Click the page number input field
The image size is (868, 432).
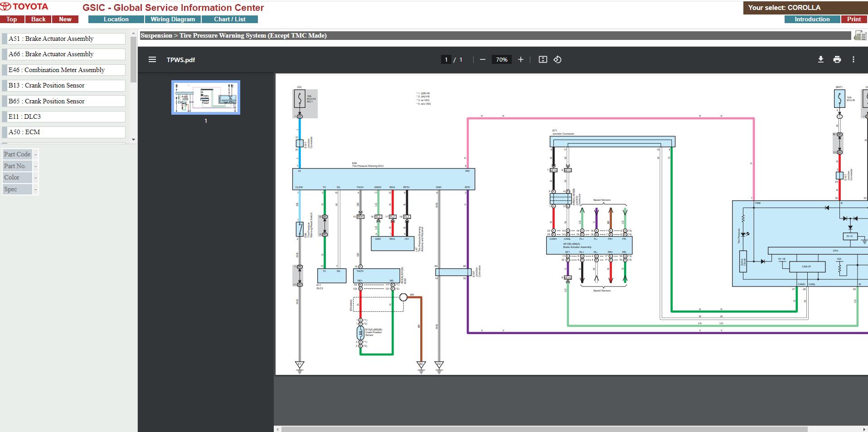[446, 59]
